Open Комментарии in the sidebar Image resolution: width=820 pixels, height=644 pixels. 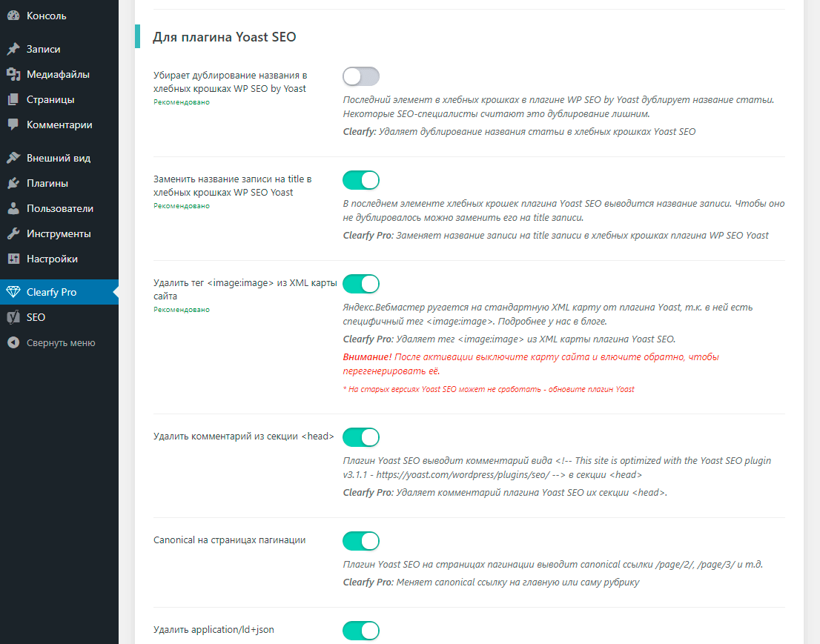coord(59,125)
